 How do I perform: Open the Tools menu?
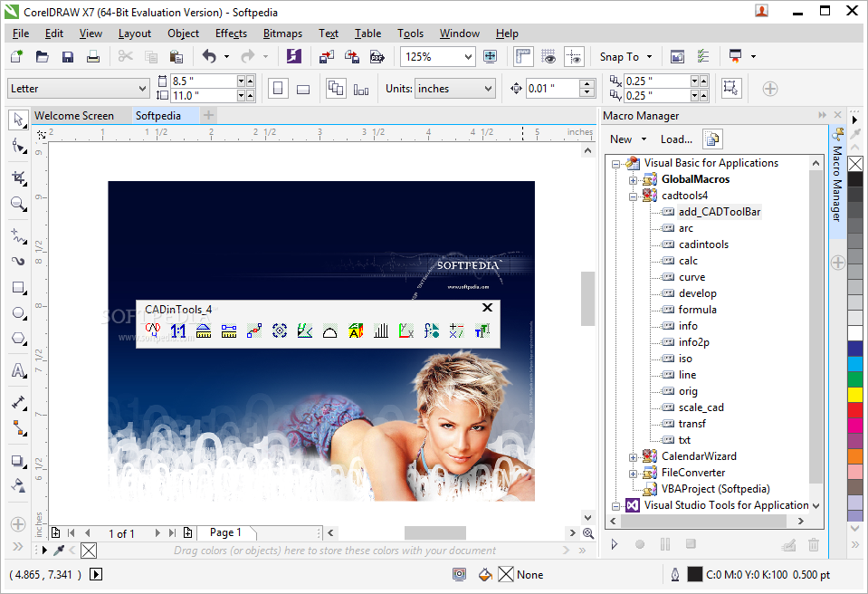(410, 34)
